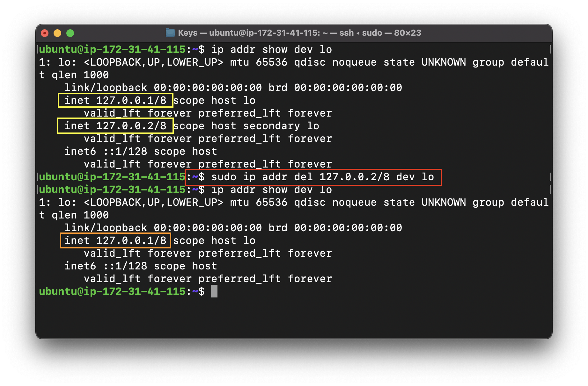This screenshot has width=588, height=386.
Task: Click first 'inet 127.0.0.1/8' address line
Action: (x=115, y=101)
